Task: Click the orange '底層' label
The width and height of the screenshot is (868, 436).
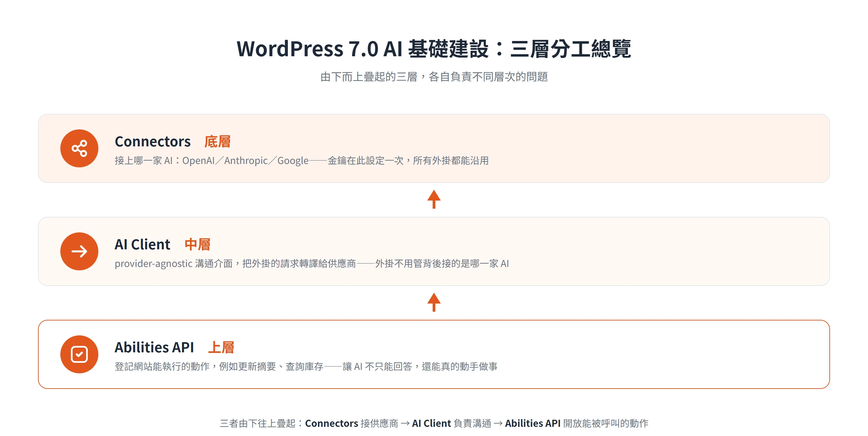Action: [217, 142]
